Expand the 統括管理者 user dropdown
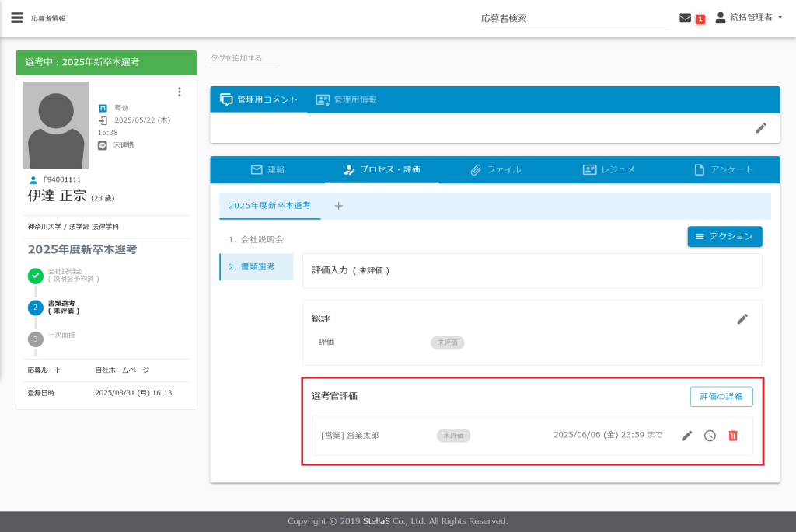Image resolution: width=796 pixels, height=532 pixels. coord(749,18)
